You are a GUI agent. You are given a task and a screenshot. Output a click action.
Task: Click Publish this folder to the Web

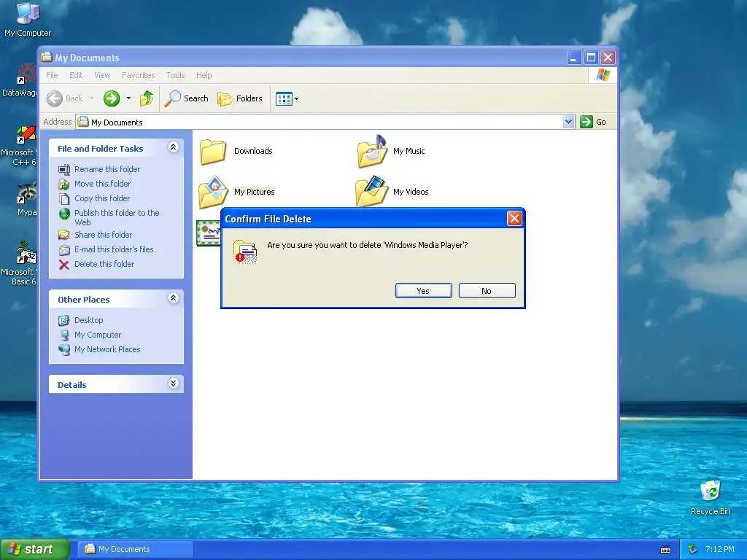pyautogui.click(x=117, y=217)
